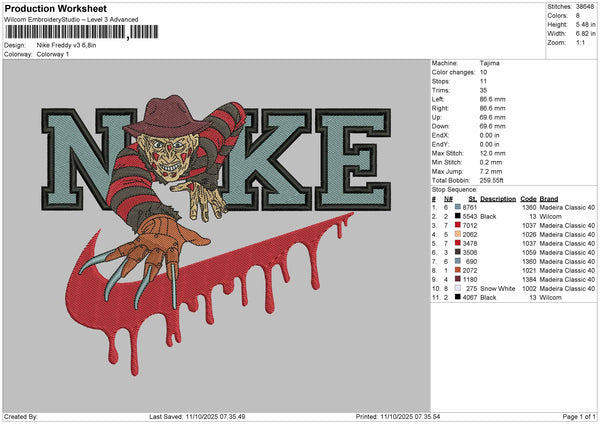
Task: Click thread code '1059' in stop 6
Action: pos(529,252)
